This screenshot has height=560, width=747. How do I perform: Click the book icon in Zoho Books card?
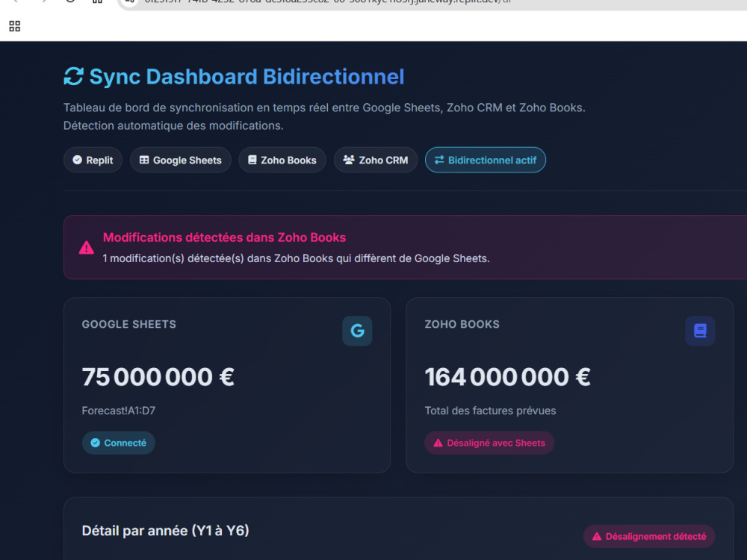point(700,331)
